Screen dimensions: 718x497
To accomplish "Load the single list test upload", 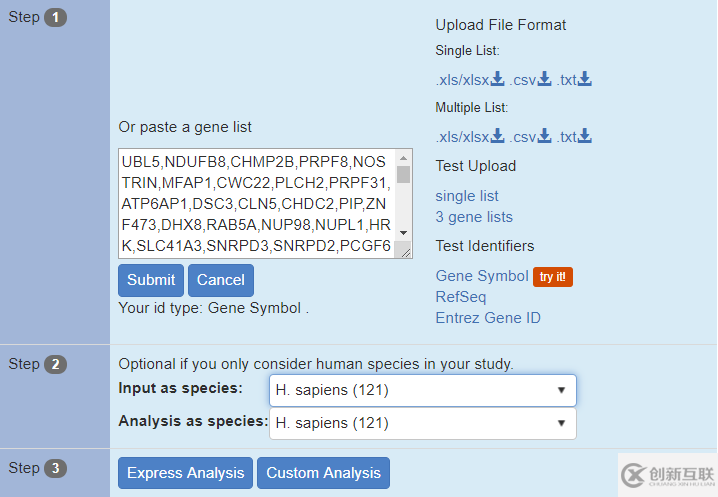I will (467, 196).
